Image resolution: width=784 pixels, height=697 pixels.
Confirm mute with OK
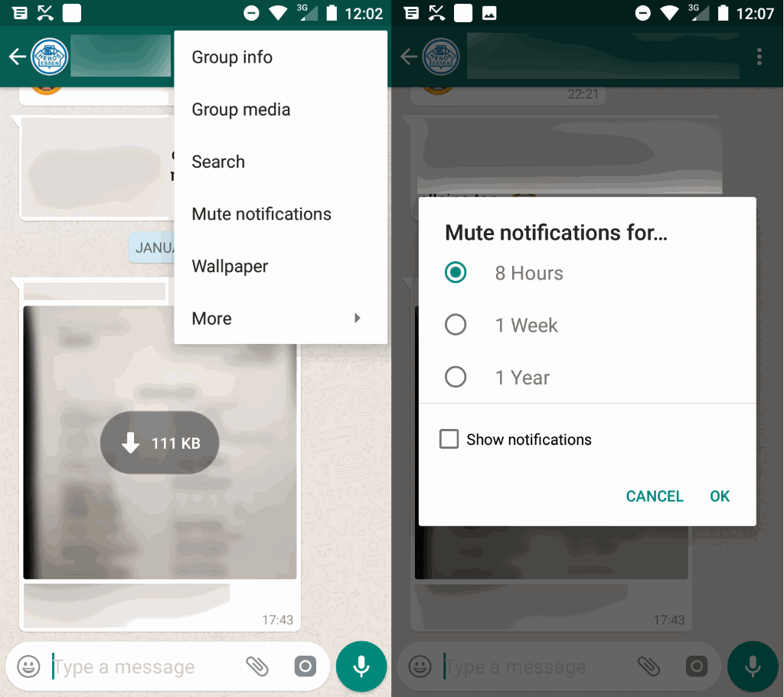(x=720, y=496)
